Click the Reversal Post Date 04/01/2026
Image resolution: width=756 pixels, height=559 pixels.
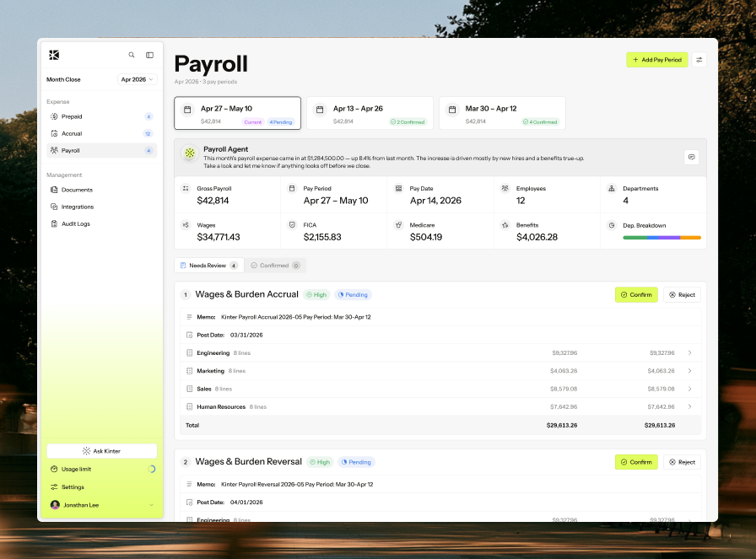point(246,503)
